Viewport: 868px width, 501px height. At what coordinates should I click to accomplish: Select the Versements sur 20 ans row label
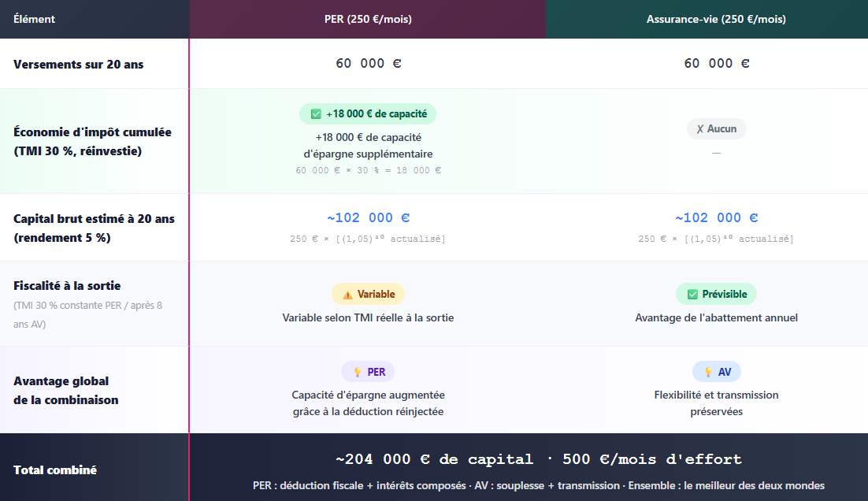point(79,65)
